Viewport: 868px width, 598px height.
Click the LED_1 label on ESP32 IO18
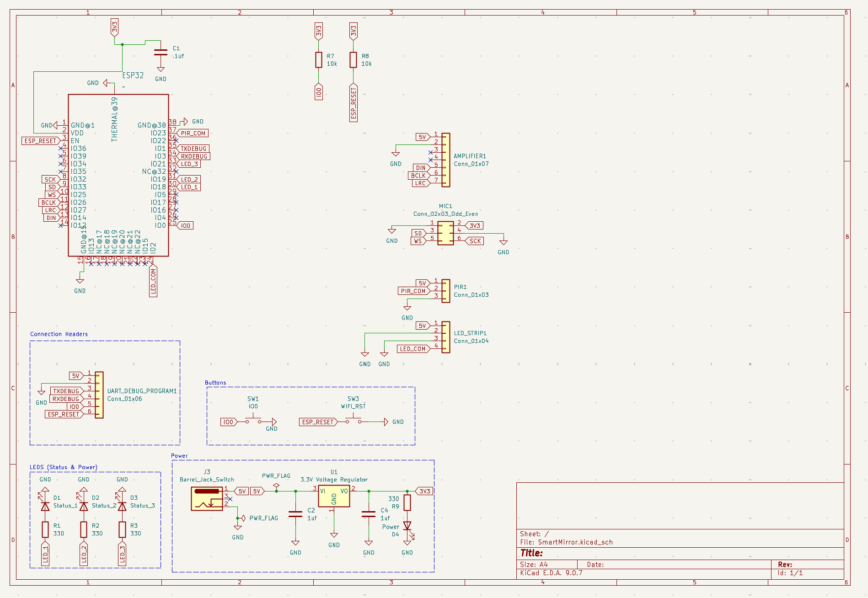tap(189, 187)
